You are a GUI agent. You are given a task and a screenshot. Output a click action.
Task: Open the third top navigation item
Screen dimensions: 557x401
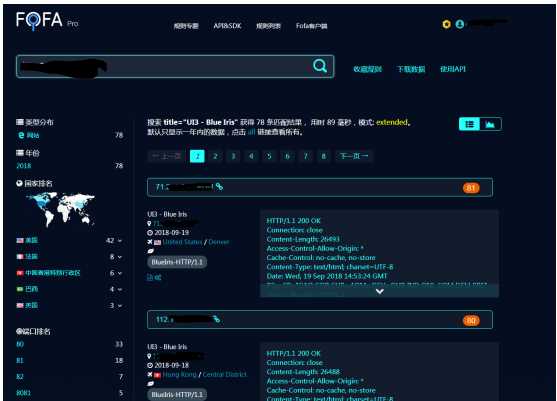269,26
